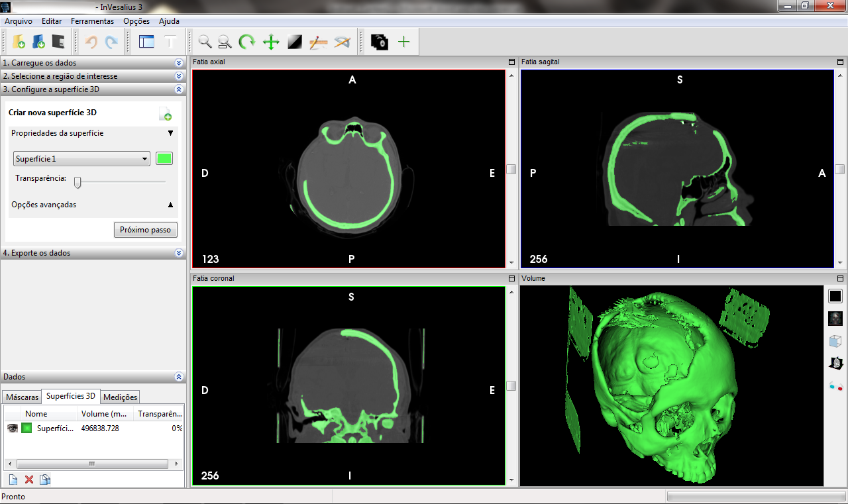Viewport: 848px width, 504px height.
Task: Switch to the Medições tab
Action: 121,397
